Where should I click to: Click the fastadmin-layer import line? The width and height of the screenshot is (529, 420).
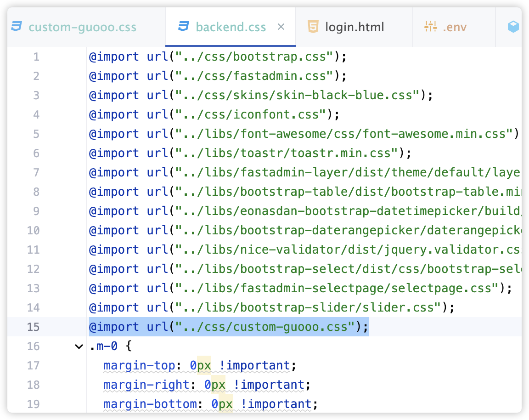click(304, 172)
